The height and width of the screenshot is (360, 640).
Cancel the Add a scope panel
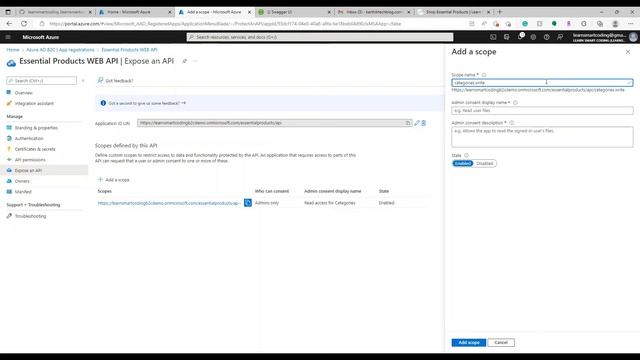(x=501, y=342)
